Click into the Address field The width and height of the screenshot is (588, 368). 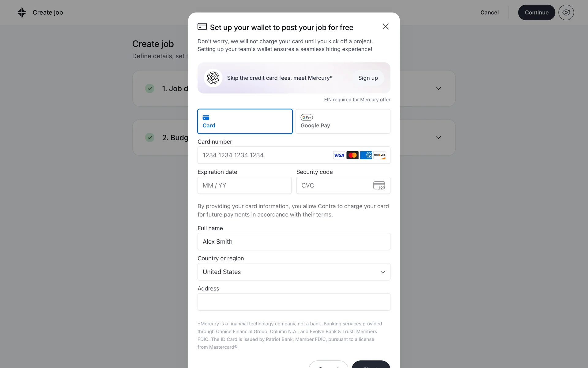tap(294, 302)
